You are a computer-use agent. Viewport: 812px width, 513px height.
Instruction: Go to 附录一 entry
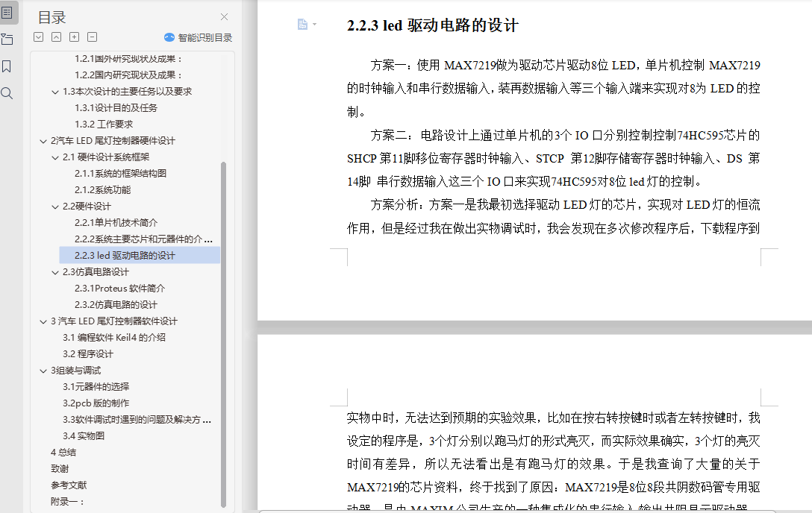(x=67, y=502)
